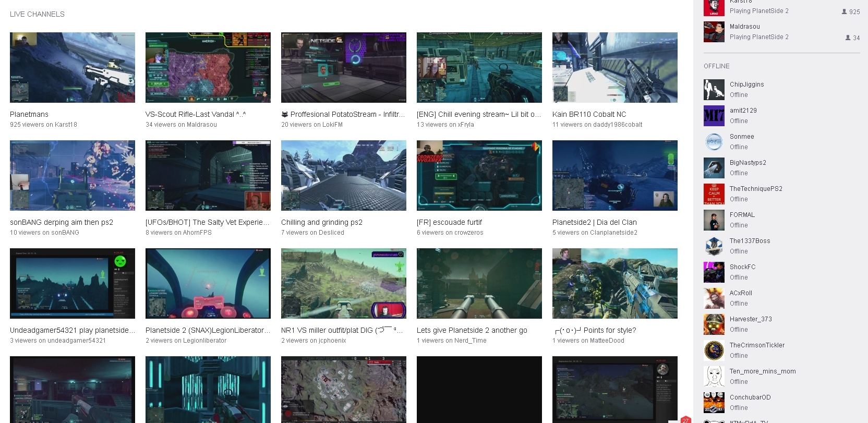The height and width of the screenshot is (423, 868).
Task: Open The1337Boss's avatar icon
Action: 714,246
